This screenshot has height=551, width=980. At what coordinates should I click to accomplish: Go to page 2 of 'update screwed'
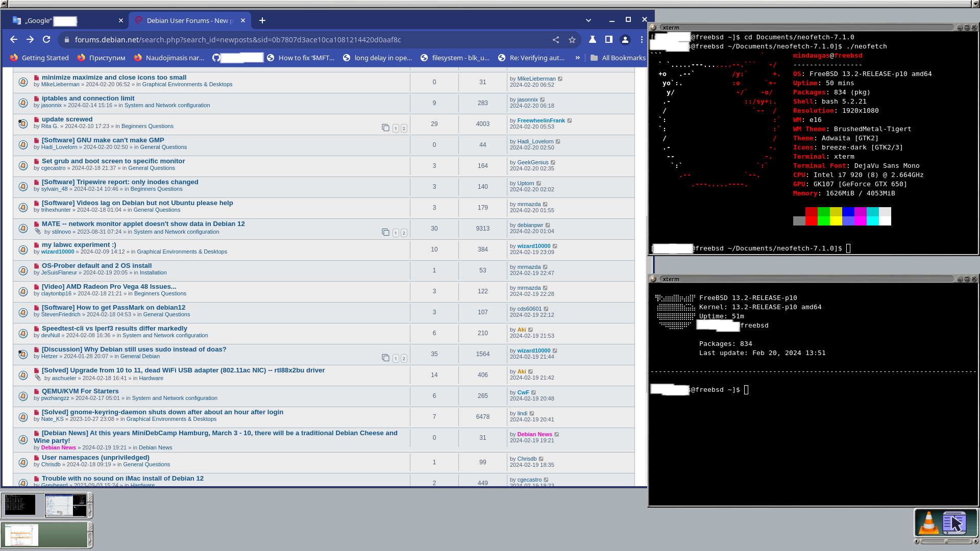pyautogui.click(x=404, y=129)
